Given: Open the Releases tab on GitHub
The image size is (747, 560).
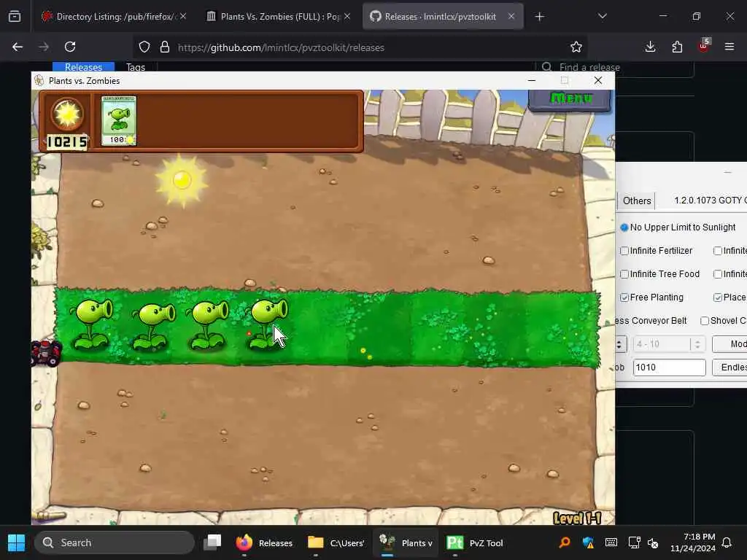Looking at the screenshot, I should click(83, 67).
